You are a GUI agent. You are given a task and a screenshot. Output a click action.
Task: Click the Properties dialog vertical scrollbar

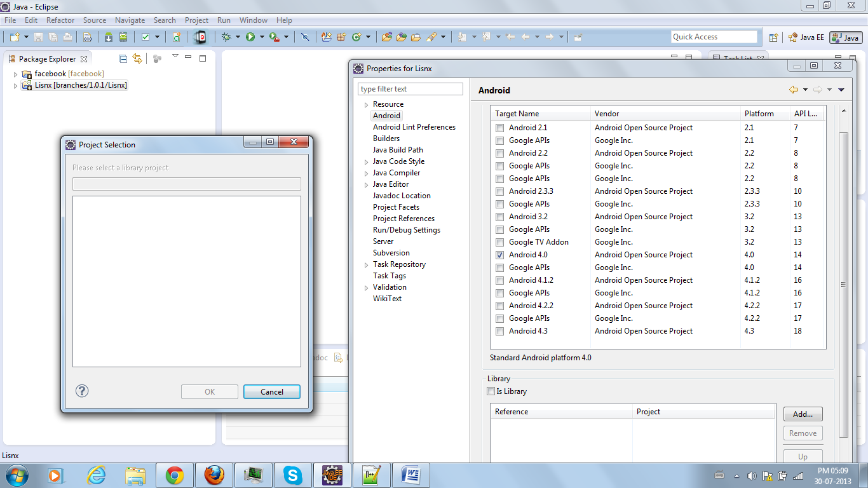click(844, 283)
